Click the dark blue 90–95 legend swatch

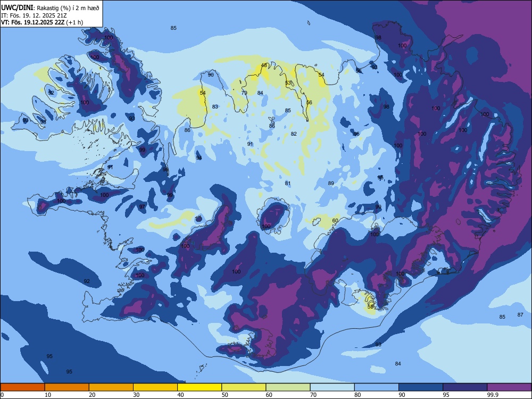[421, 387]
